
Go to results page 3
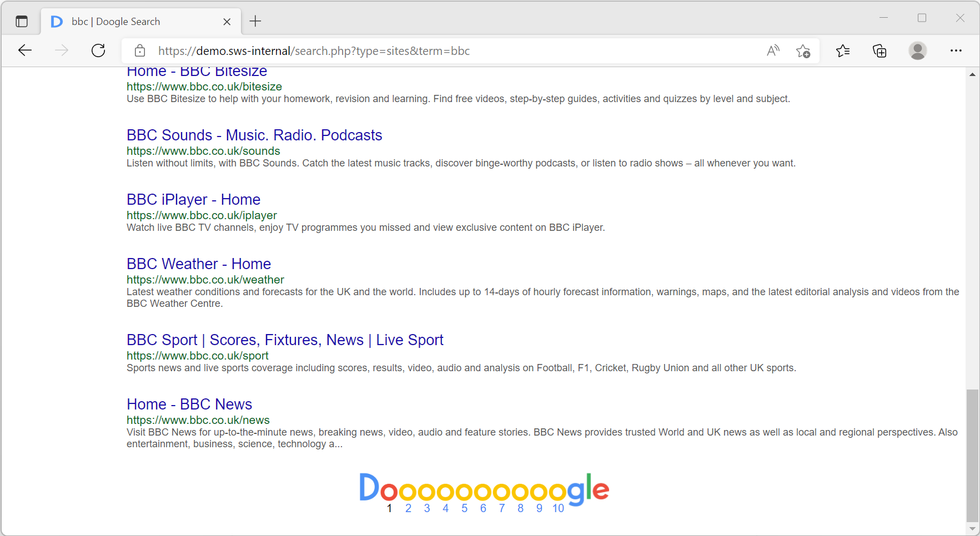tap(427, 508)
